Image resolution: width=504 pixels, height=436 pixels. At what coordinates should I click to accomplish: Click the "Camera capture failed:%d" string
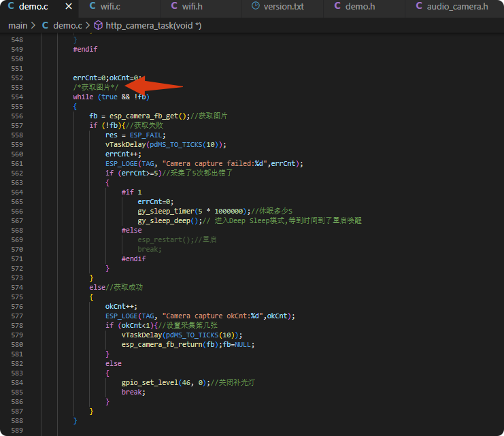(x=214, y=164)
